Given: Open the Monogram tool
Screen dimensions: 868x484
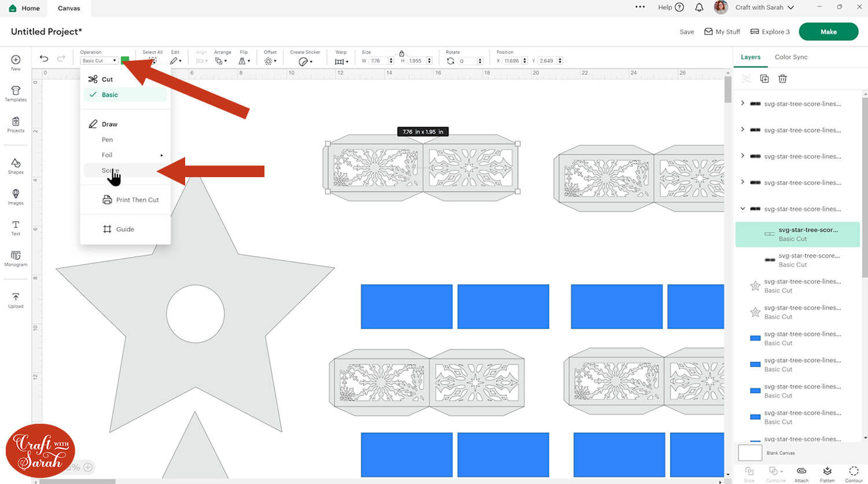Looking at the screenshot, I should pos(16,259).
